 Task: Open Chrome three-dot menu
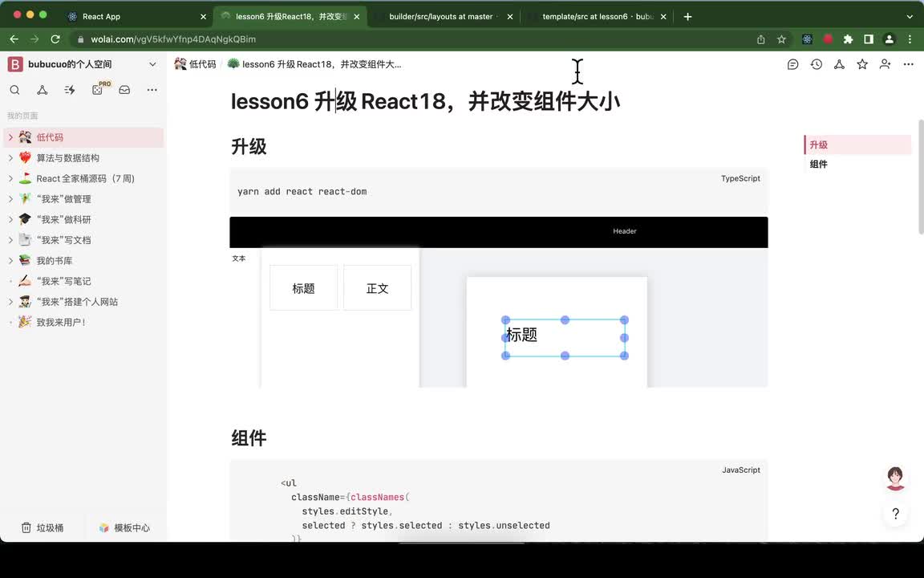point(910,39)
